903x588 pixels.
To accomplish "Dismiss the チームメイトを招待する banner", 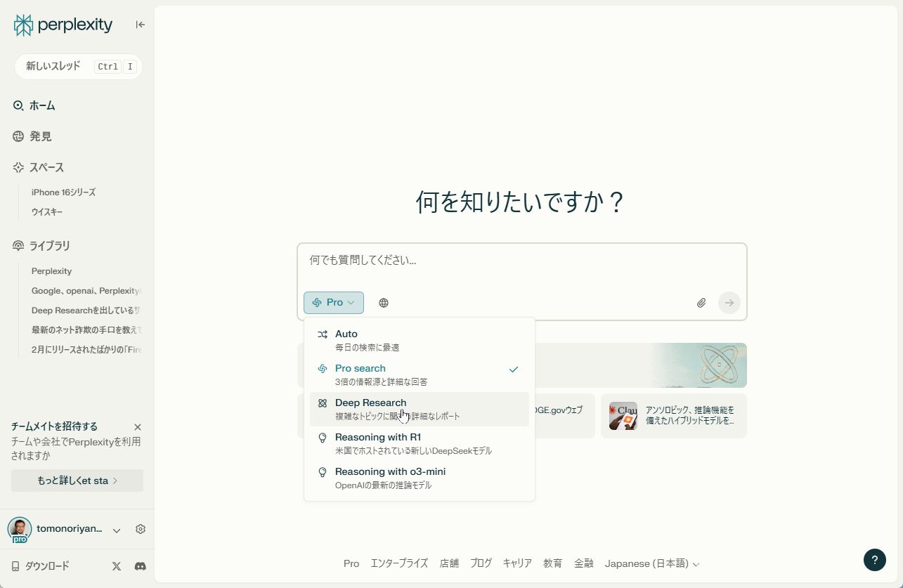I will tap(138, 427).
